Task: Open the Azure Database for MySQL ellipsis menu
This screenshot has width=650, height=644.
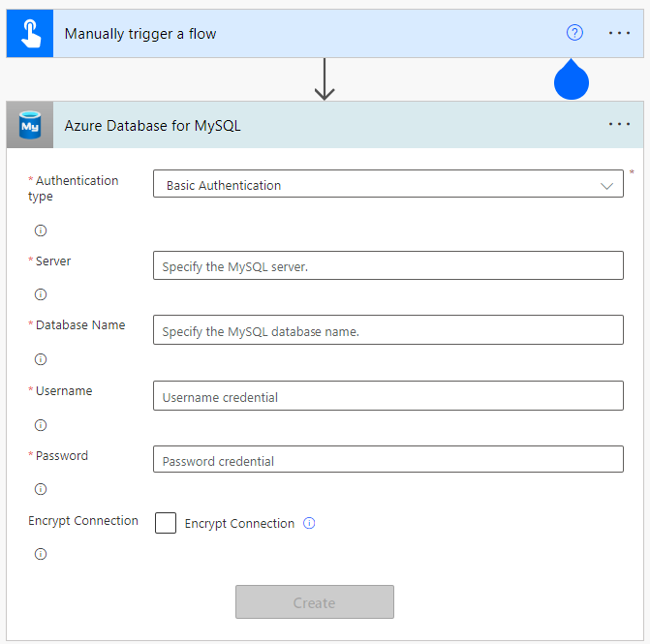Action: (619, 124)
